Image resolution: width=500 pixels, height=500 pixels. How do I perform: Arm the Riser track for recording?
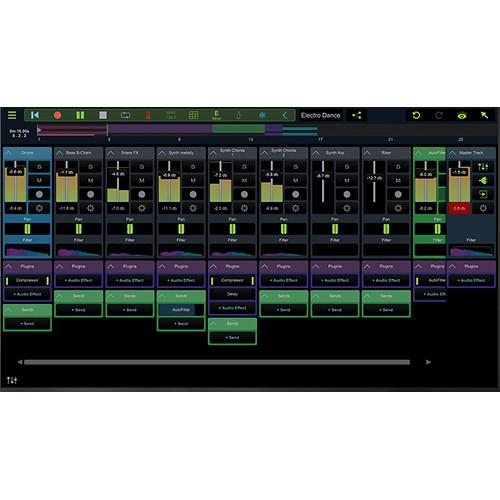click(398, 194)
